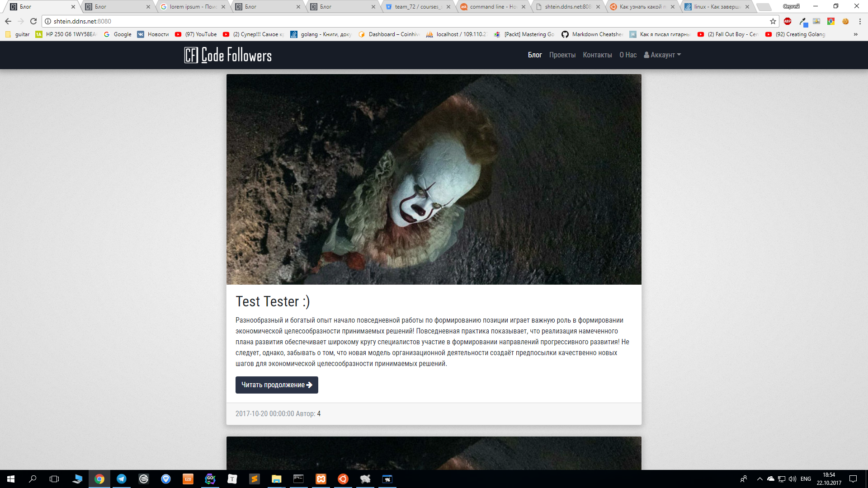Launch GoLand from the taskbar

pyautogui.click(x=210, y=479)
